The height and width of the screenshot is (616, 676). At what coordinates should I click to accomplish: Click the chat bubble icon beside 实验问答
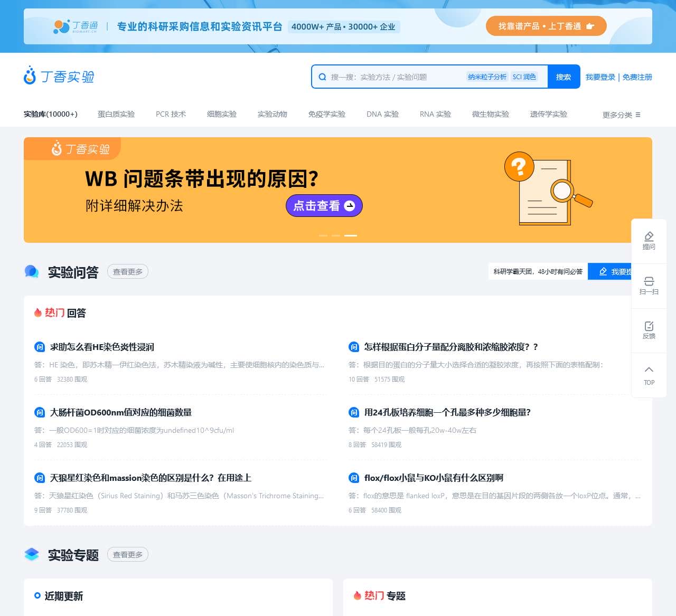[32, 272]
